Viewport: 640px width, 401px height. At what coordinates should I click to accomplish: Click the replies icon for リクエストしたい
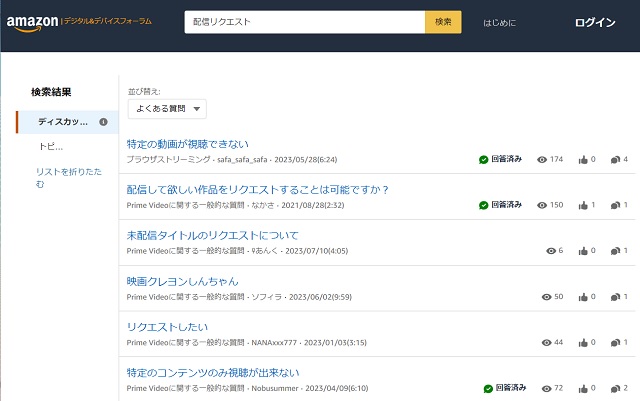point(615,343)
